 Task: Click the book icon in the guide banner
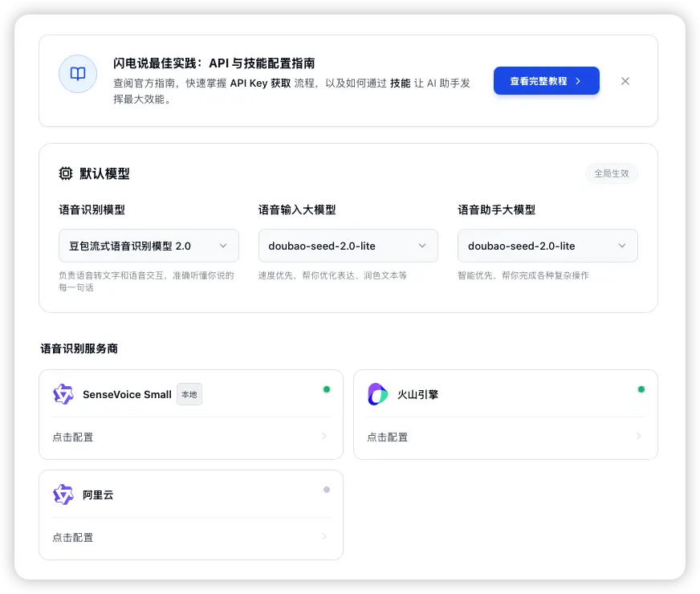coord(78,74)
